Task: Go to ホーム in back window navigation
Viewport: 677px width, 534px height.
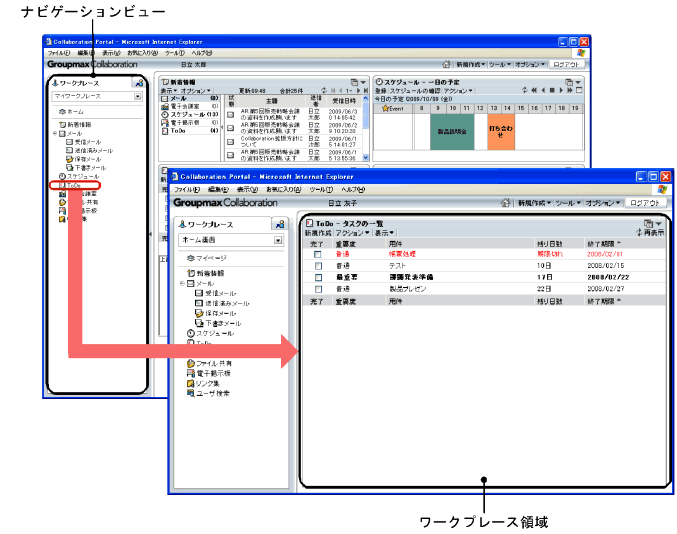Action: click(71, 111)
